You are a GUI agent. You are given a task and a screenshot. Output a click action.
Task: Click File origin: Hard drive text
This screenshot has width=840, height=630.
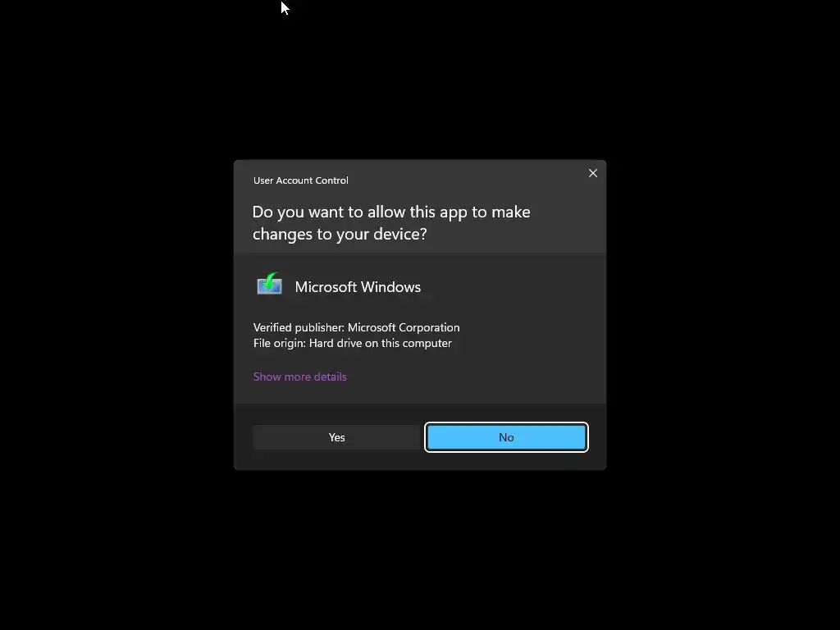point(352,343)
